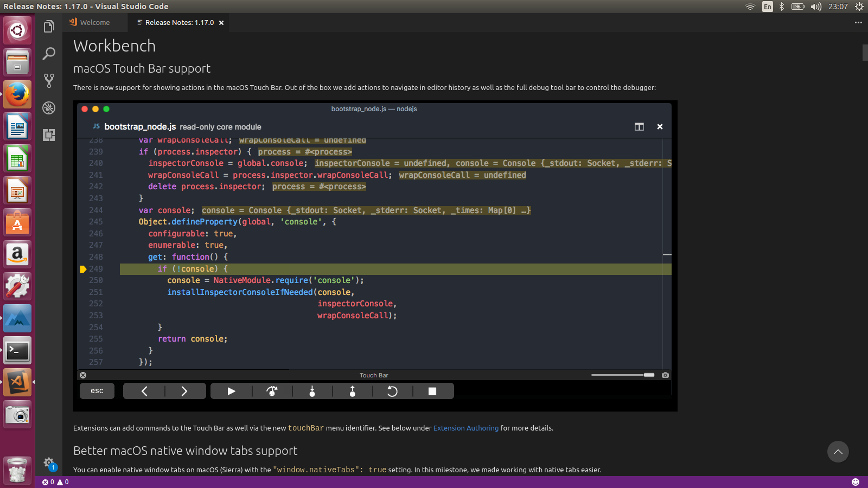Screen dimensions: 868x488
Task: Click the play button in the Touch Bar preview
Action: click(231, 390)
